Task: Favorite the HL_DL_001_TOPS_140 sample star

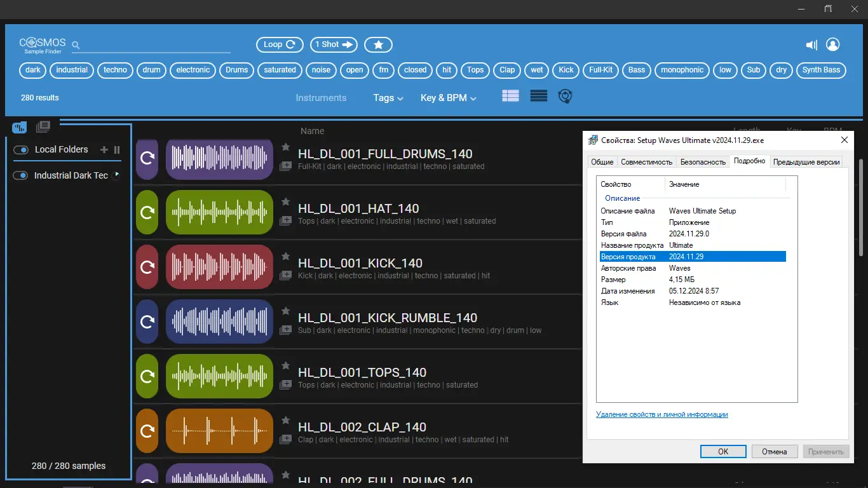Action: pyautogui.click(x=286, y=365)
